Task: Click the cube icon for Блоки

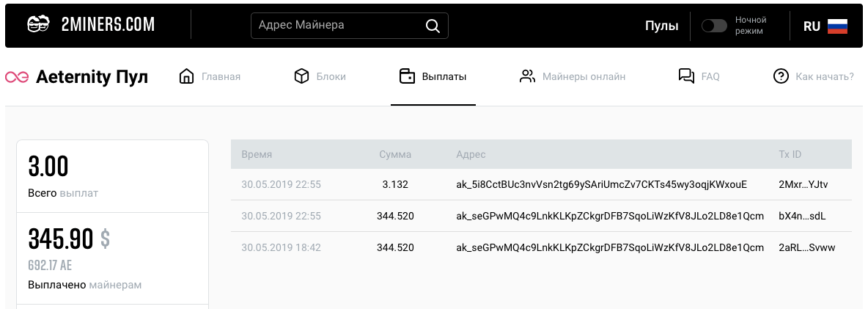Action: coord(301,76)
